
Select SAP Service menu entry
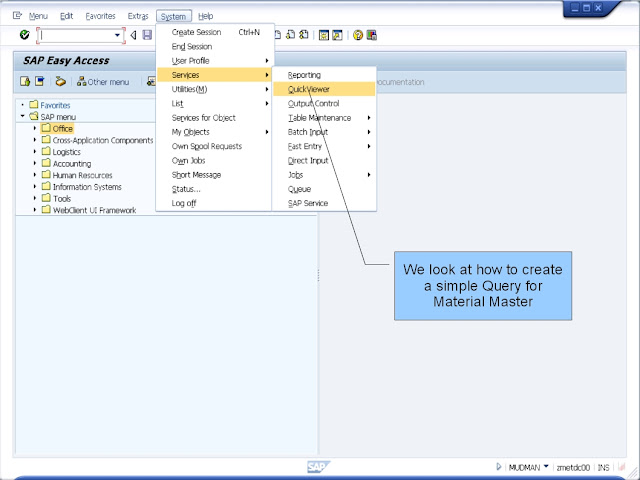point(324,203)
